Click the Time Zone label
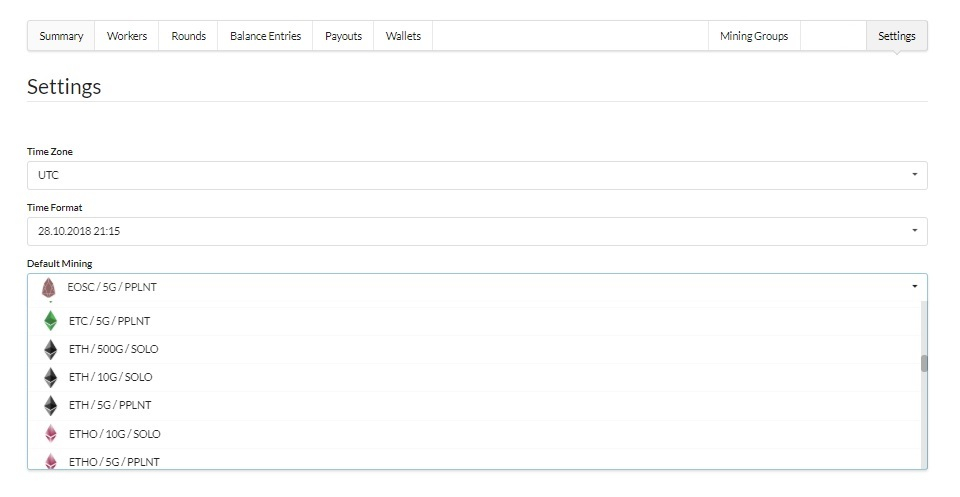The image size is (960, 497). coord(50,152)
